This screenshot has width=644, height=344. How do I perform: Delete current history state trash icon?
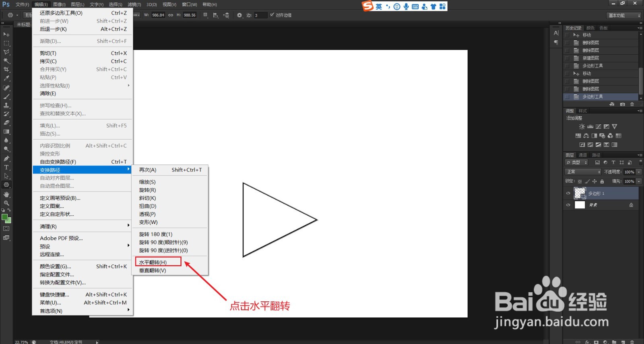(x=632, y=104)
